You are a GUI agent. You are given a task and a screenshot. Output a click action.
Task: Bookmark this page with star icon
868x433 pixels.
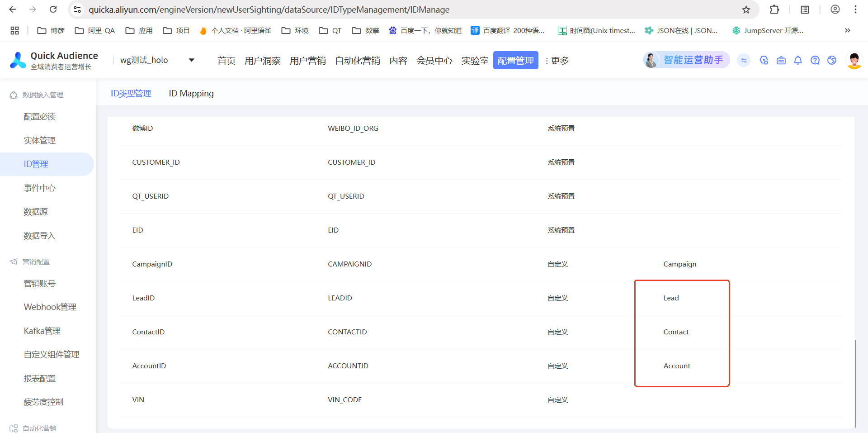pos(746,10)
